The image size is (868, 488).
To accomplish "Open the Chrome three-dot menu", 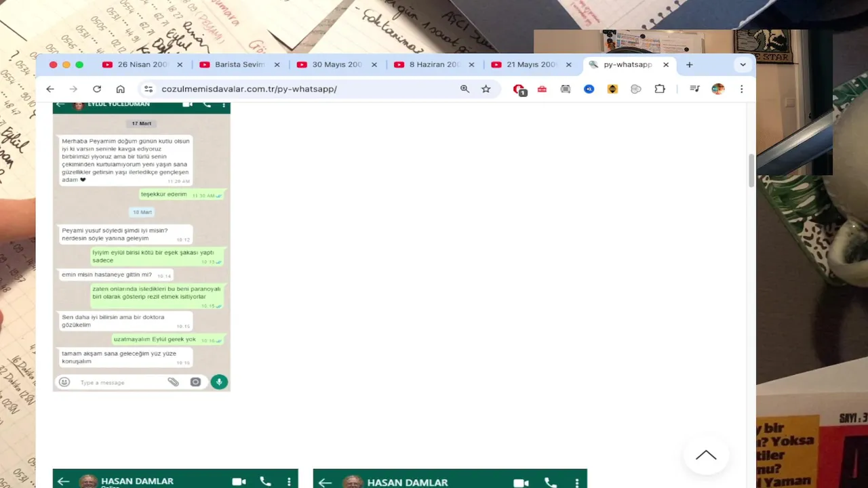I will point(741,89).
